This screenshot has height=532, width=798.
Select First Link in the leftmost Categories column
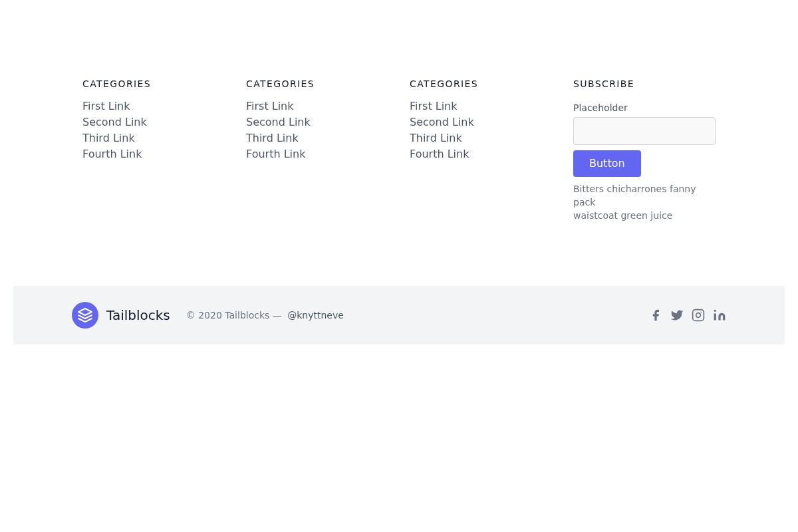click(x=106, y=106)
